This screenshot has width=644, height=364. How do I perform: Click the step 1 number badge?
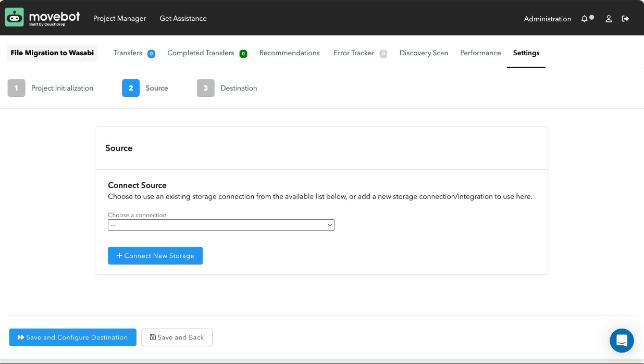(16, 88)
